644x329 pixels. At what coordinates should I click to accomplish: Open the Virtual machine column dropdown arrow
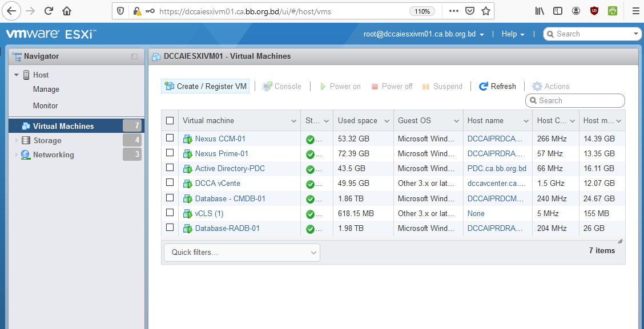tap(293, 121)
